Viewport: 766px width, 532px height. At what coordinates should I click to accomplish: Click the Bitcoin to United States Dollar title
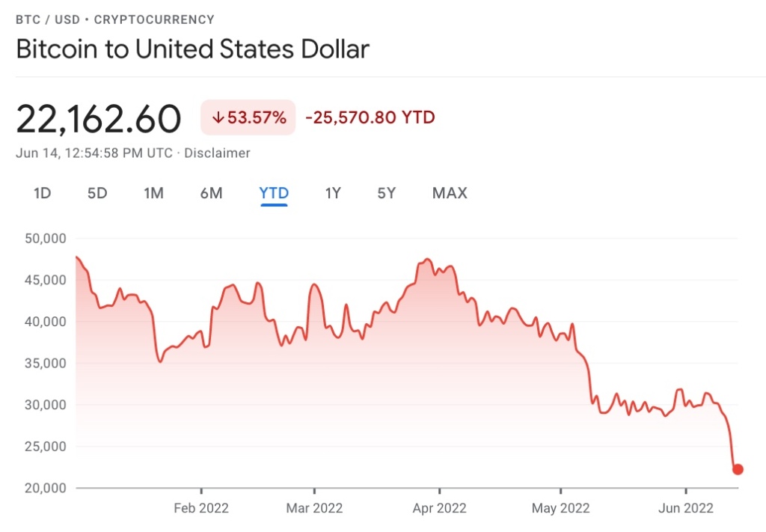tap(192, 49)
